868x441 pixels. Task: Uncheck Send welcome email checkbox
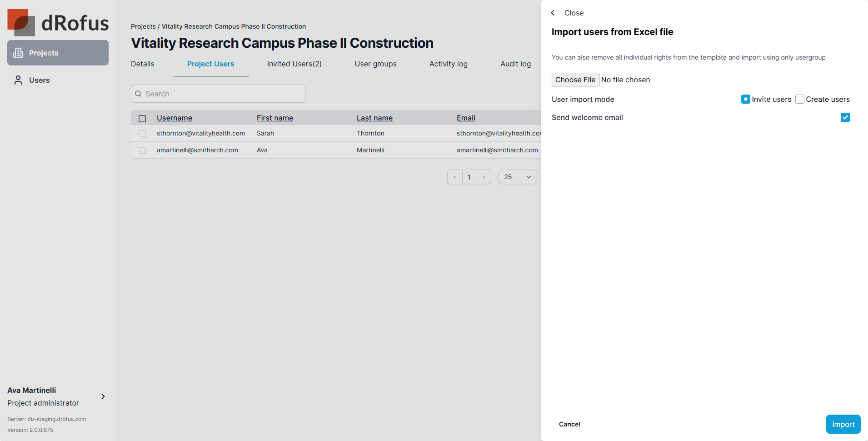pyautogui.click(x=845, y=117)
